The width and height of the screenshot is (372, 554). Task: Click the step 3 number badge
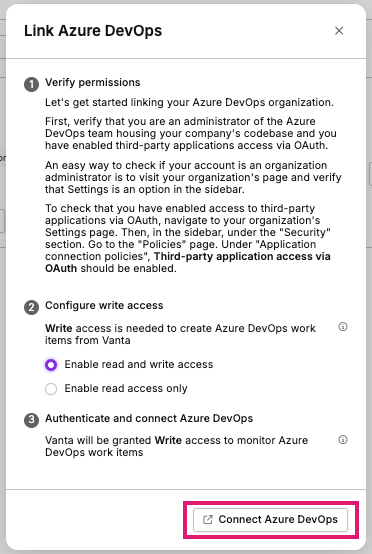31,420
